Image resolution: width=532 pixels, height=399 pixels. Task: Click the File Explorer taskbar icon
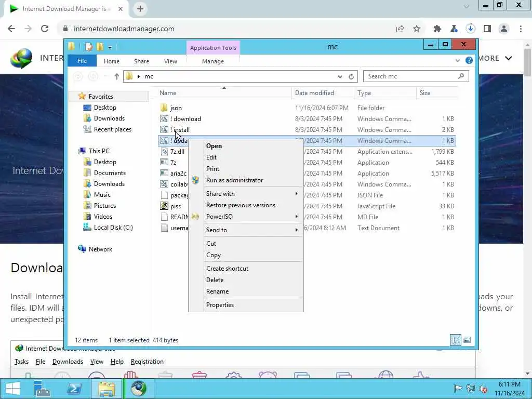106,389
